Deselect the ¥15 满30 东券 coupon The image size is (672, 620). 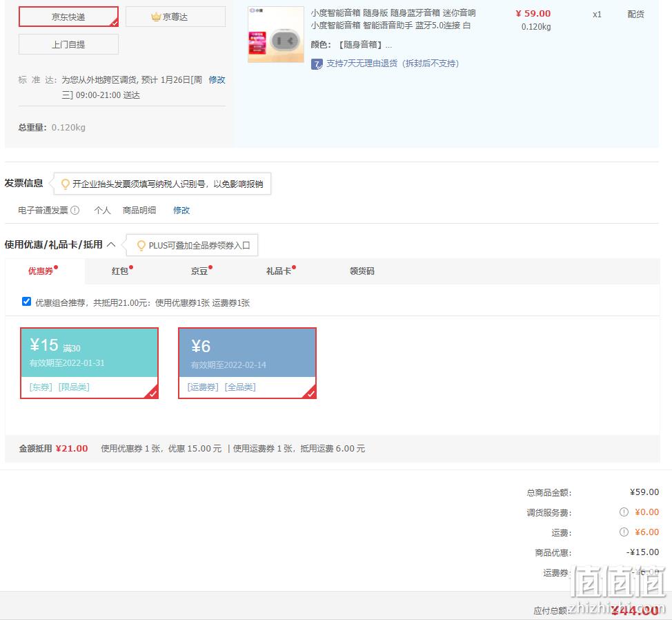coord(89,362)
